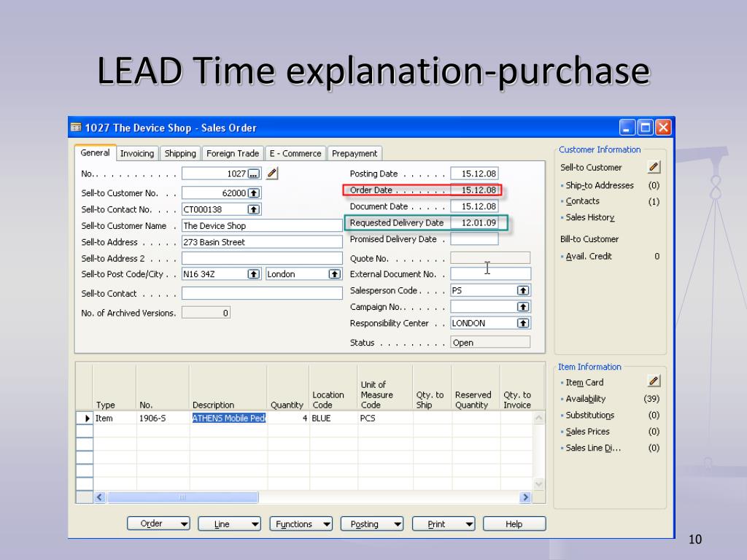Click the ellipsis lookup button beside No. 1027

[x=254, y=174]
